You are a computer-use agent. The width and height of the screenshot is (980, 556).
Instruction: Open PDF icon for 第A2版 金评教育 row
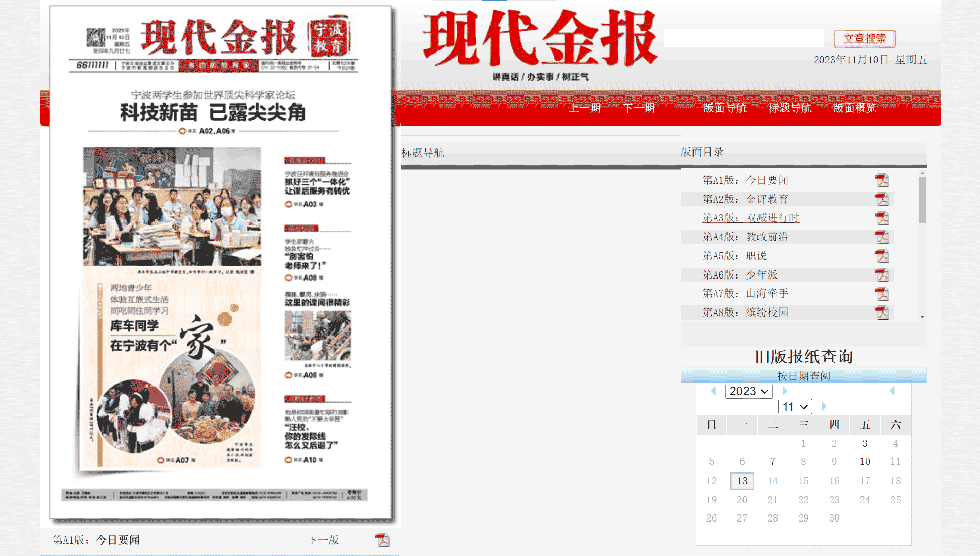(882, 199)
